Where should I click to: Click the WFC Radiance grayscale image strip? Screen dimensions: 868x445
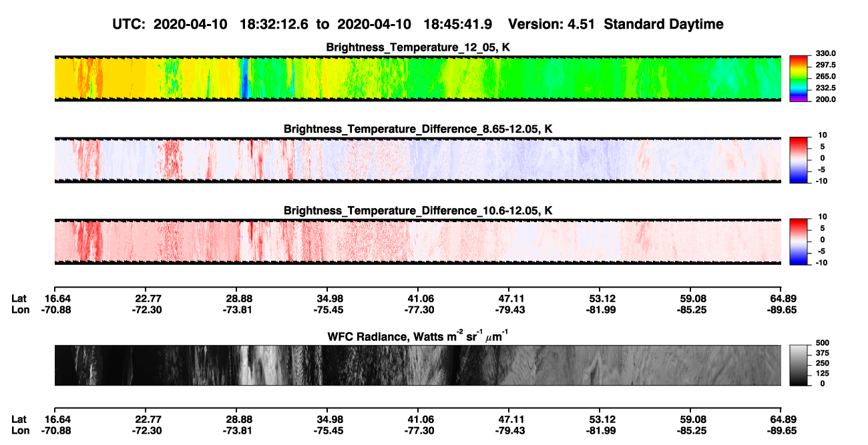coord(418,365)
